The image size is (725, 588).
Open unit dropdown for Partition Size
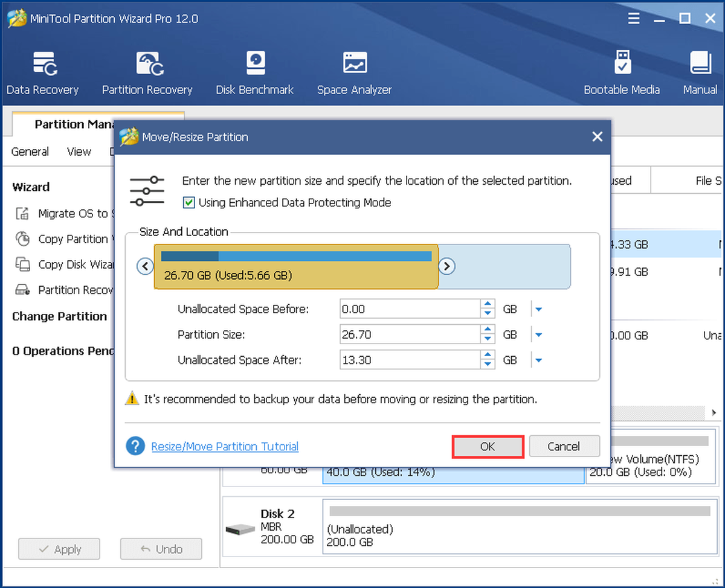539,334
